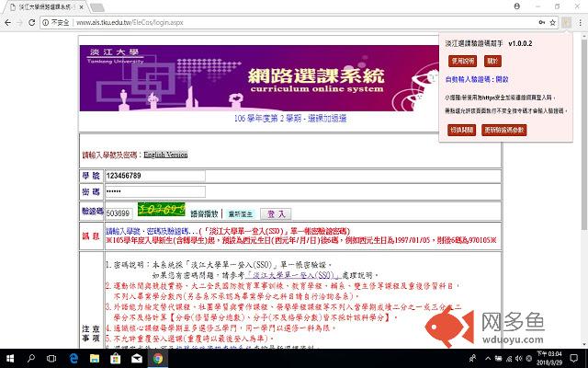Open the People icon in system tray
This screenshot has width=588, height=368.
[473, 359]
